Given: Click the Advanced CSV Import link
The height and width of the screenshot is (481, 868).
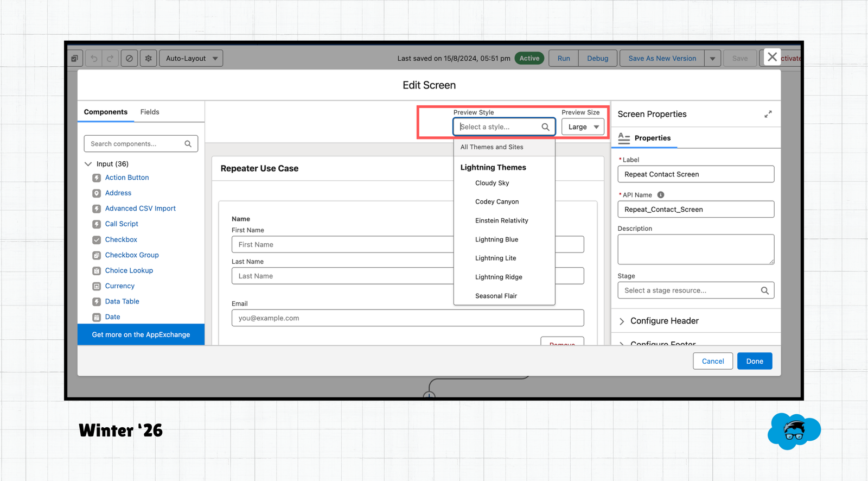Looking at the screenshot, I should 141,208.
